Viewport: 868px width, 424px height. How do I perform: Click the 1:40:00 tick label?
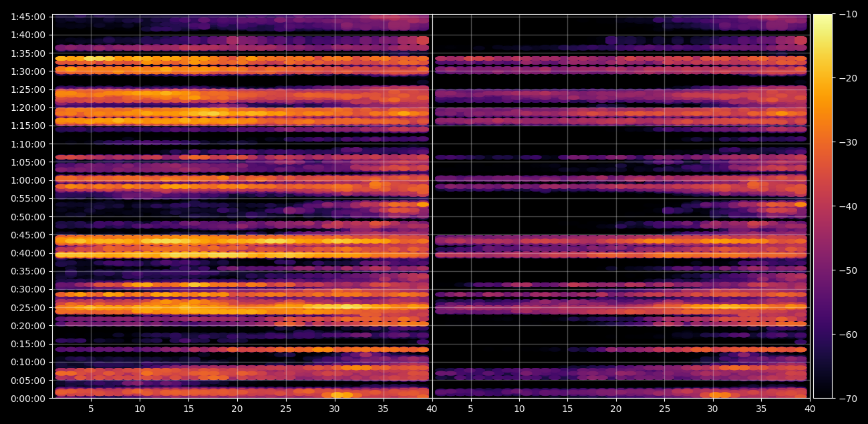[28, 35]
